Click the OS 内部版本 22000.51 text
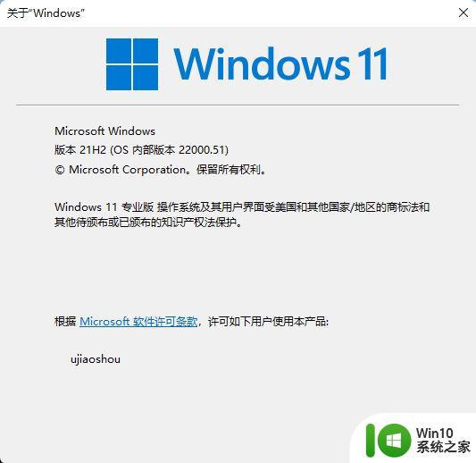The width and height of the screenshot is (476, 463). click(169, 150)
